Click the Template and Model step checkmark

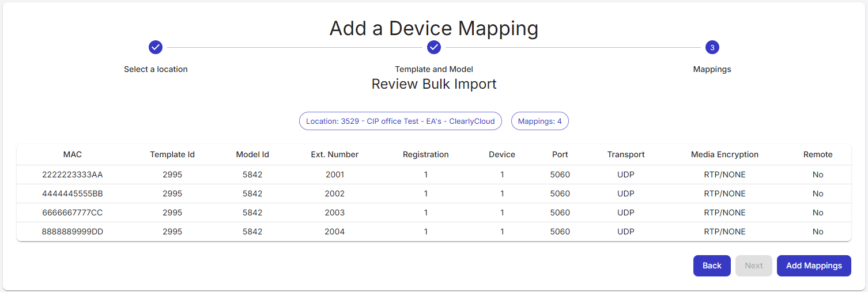pyautogui.click(x=434, y=47)
